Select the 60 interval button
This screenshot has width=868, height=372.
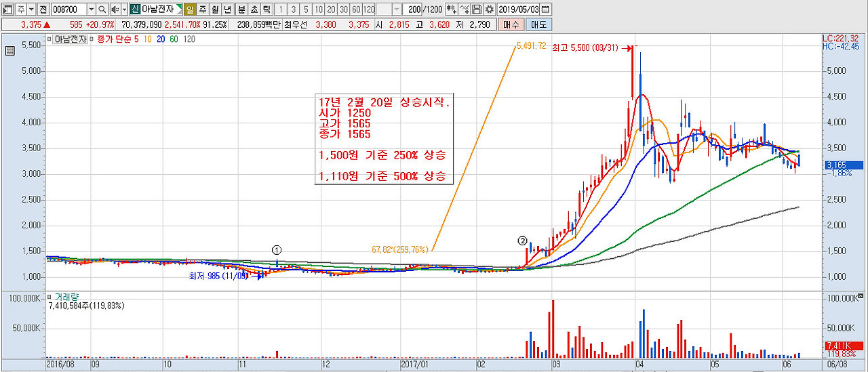point(356,9)
